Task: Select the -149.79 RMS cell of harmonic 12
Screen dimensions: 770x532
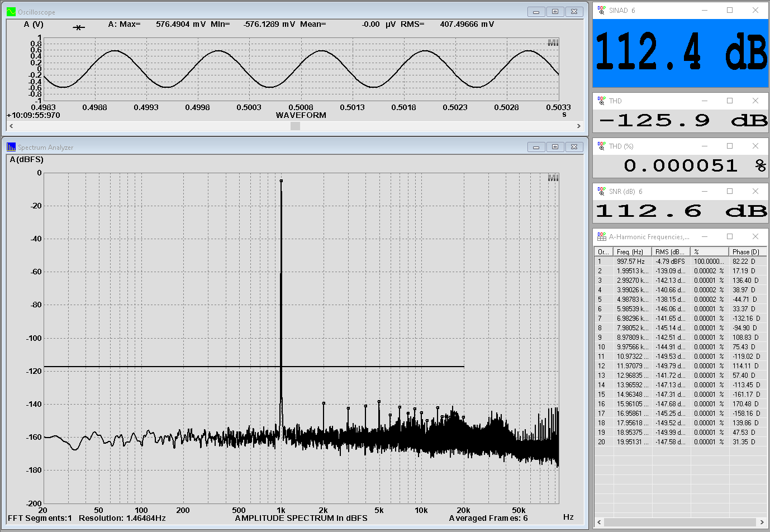Action: tap(671, 366)
